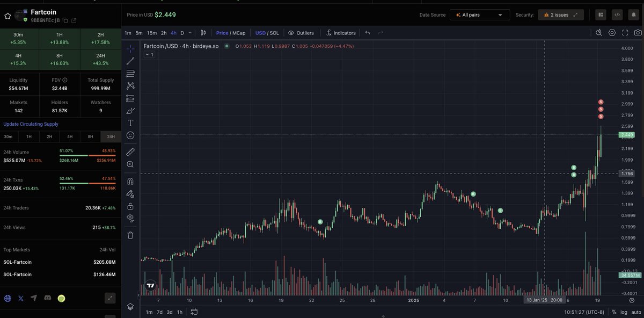Take a chart snapshot with camera icon
The width and height of the screenshot is (644, 318).
(x=637, y=33)
